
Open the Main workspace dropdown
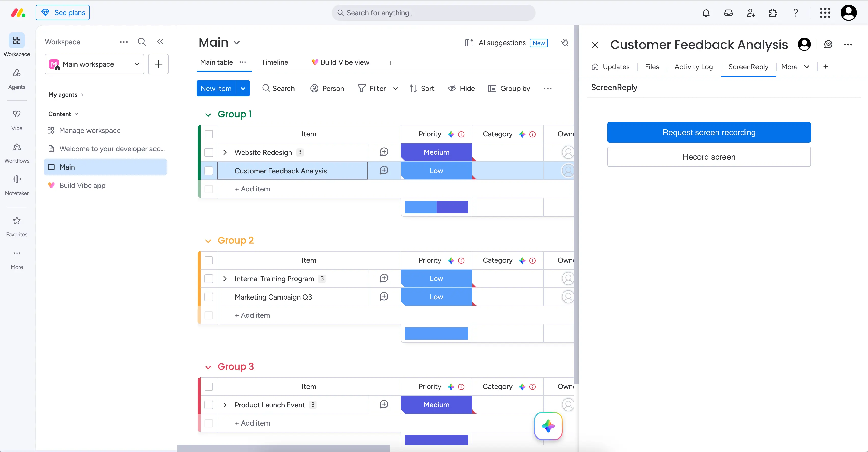94,64
